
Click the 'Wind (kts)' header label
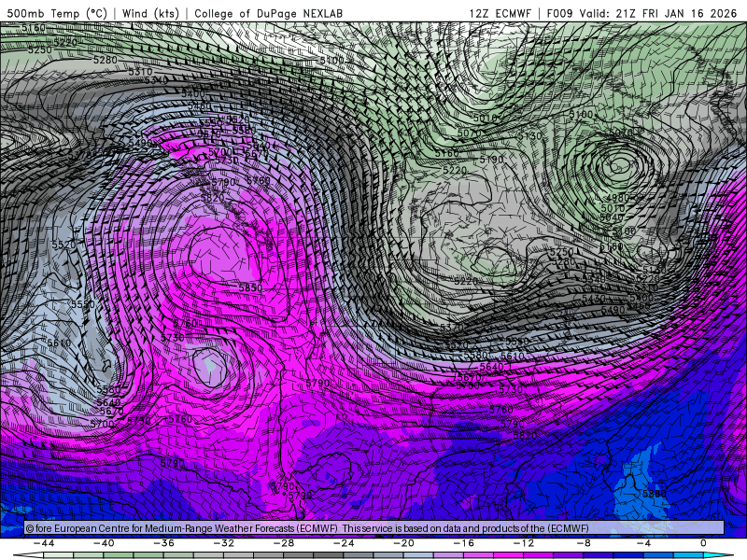(150, 13)
